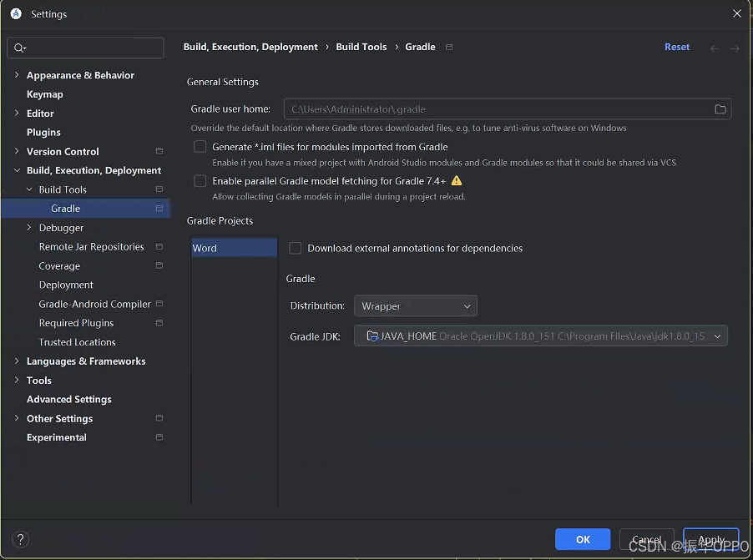Click the JAVA_HOME folder icon
This screenshot has width=753, height=560.
(372, 336)
